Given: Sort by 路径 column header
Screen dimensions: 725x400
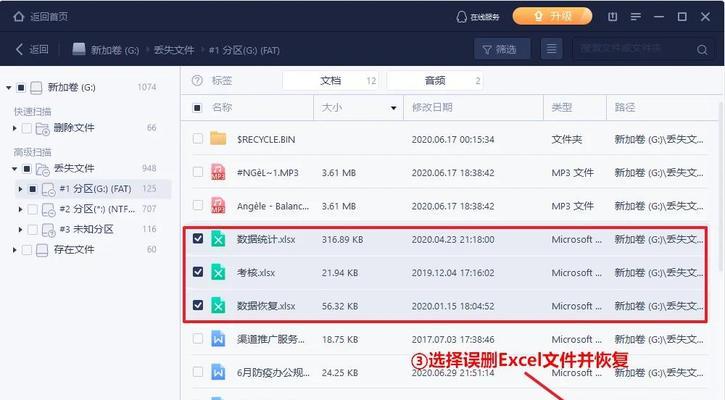Looking at the screenshot, I should click(x=625, y=107).
